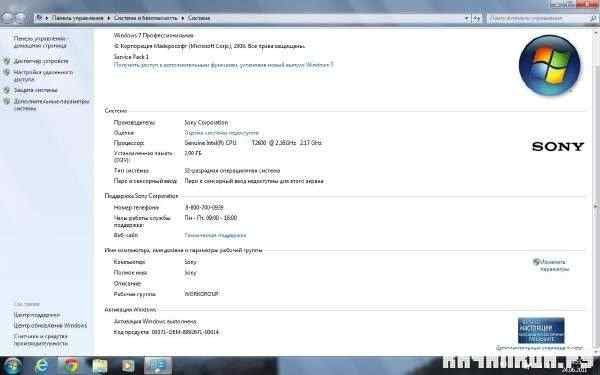Select the Control Panel System taskbar button
The width and height of the screenshot is (600, 375).
tap(158, 366)
